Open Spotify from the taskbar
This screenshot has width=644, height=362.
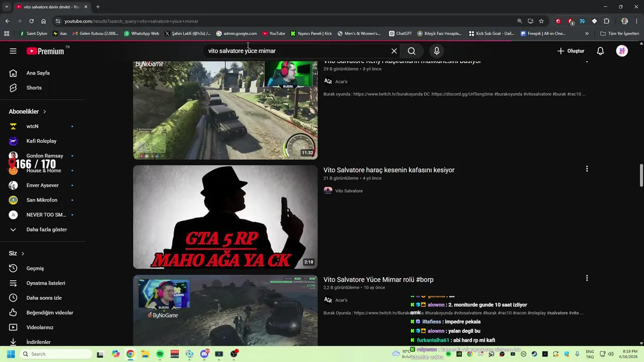(160, 354)
